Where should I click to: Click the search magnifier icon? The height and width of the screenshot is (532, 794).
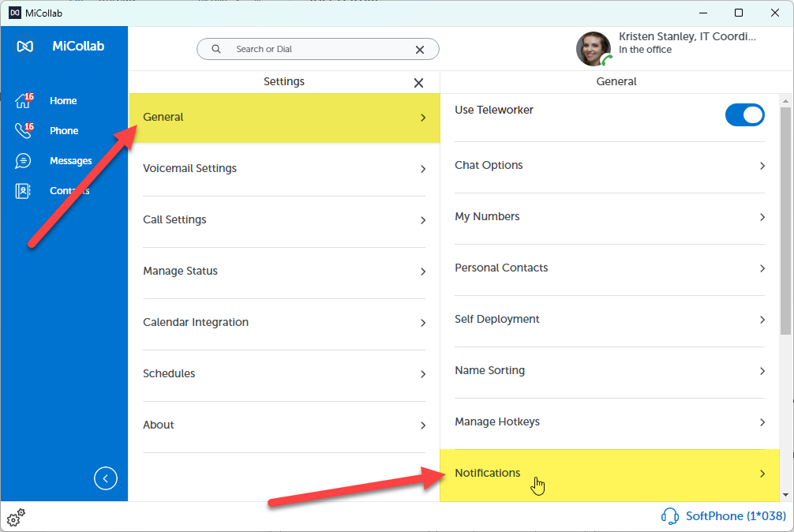point(216,49)
